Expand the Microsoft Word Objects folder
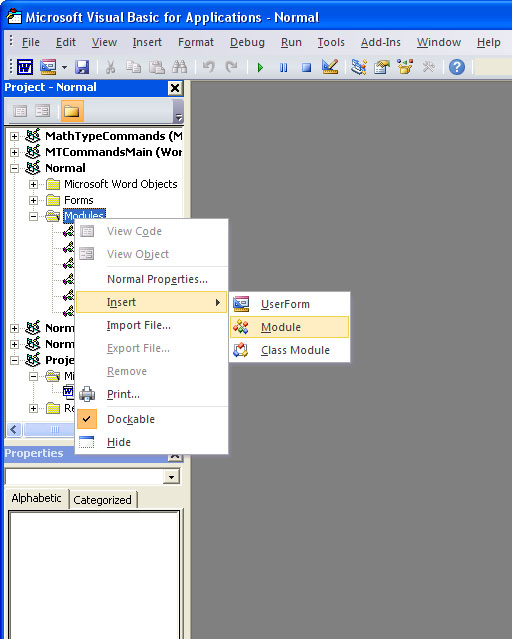The height and width of the screenshot is (639, 512). click(33, 184)
